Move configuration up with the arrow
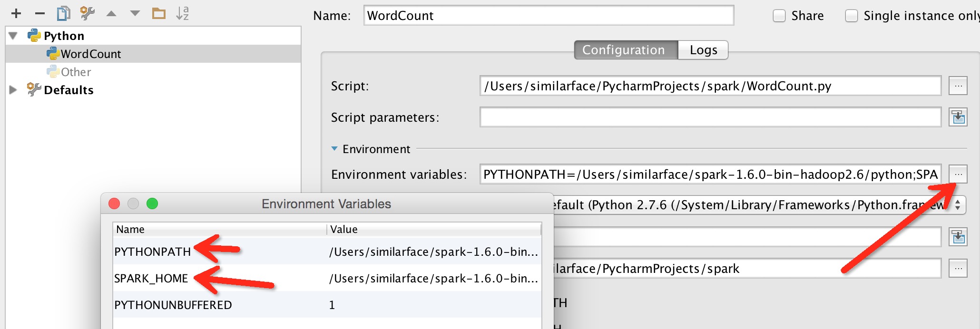 pyautogui.click(x=111, y=13)
